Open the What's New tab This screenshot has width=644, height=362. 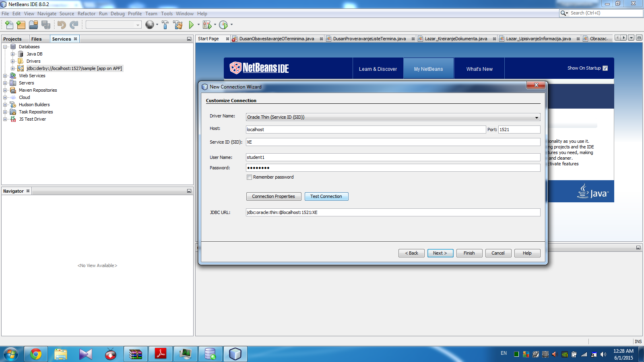pyautogui.click(x=479, y=69)
